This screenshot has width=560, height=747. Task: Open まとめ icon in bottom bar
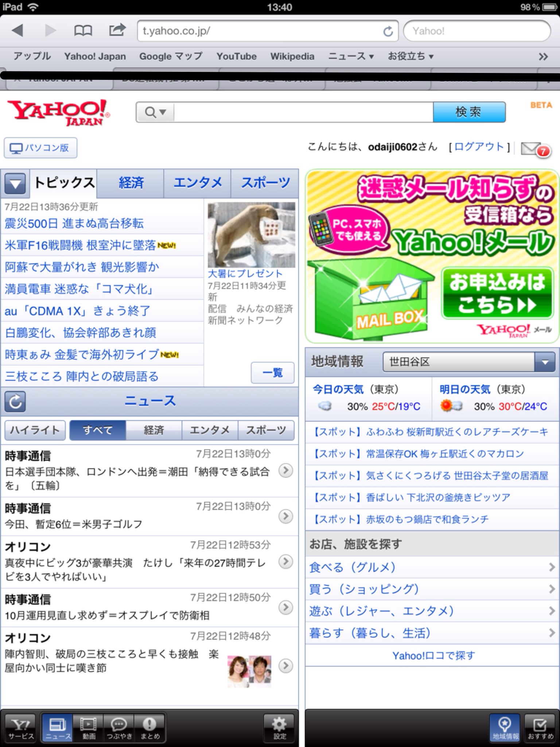click(x=150, y=728)
